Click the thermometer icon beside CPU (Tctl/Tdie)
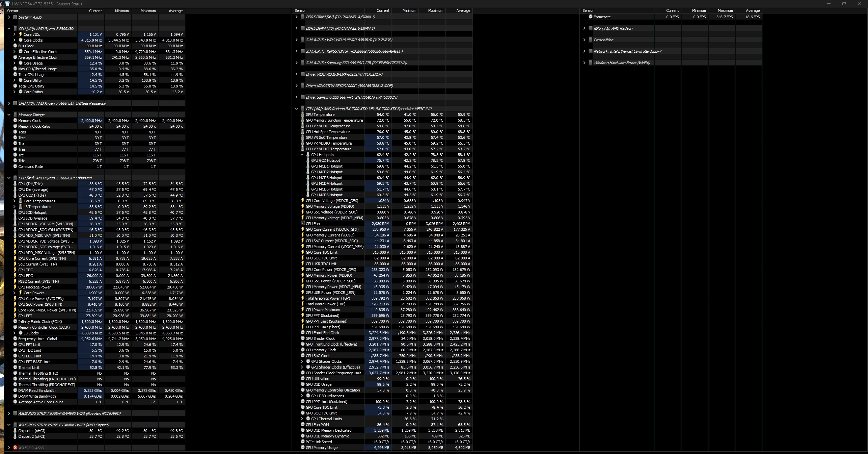Image resolution: width=868 pixels, height=454 pixels. (15, 184)
